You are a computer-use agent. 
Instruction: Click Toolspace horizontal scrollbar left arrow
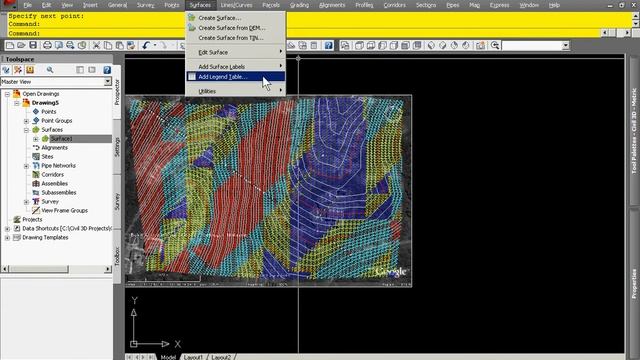click(x=5, y=269)
